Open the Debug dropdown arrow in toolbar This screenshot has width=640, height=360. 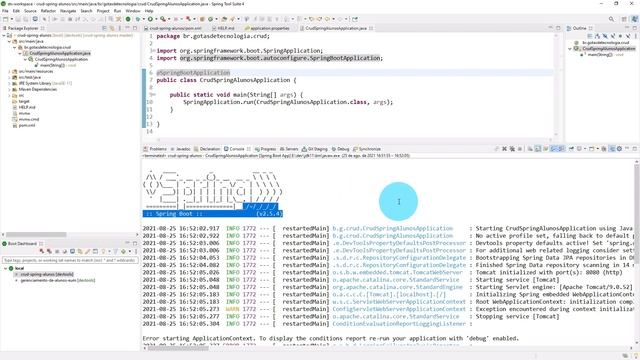pos(143,19)
